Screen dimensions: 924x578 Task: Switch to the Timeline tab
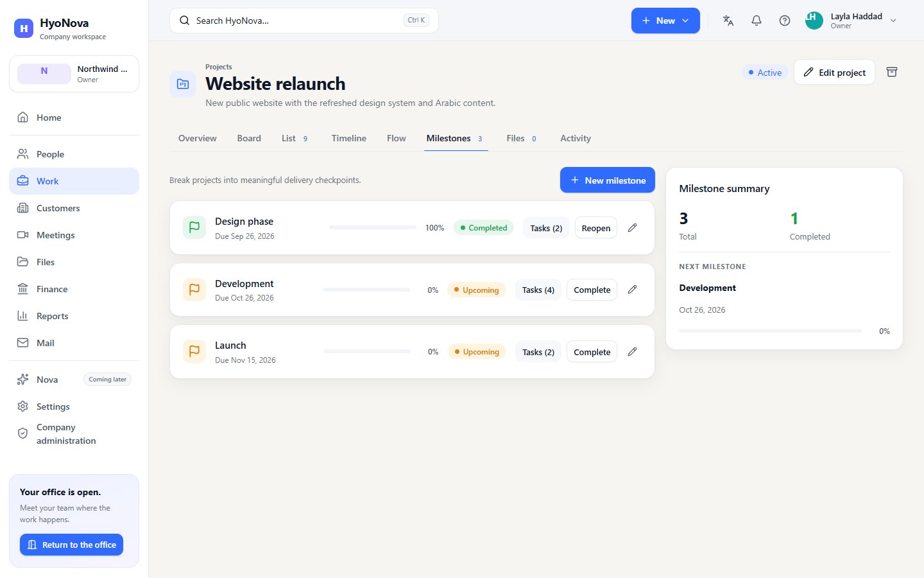(x=349, y=138)
